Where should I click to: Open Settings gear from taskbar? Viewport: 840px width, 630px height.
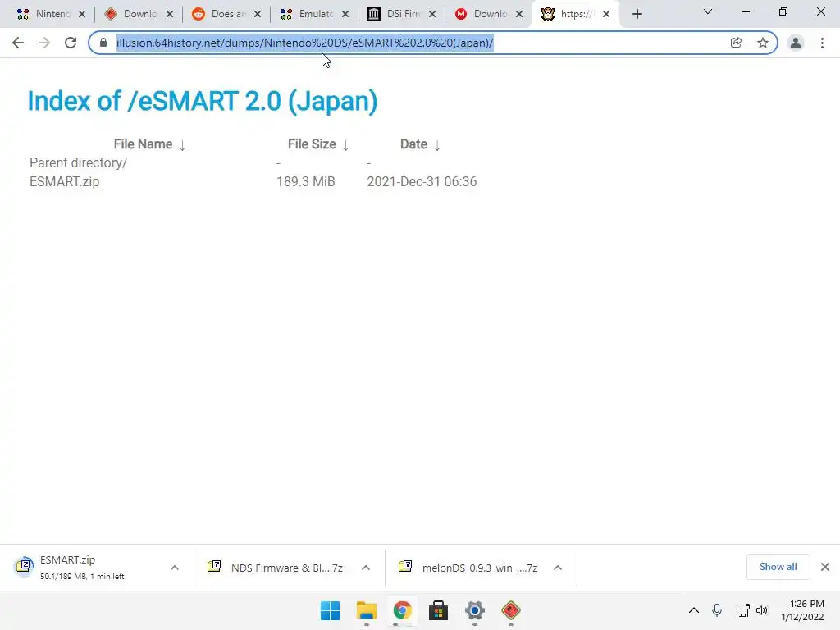pos(475,610)
